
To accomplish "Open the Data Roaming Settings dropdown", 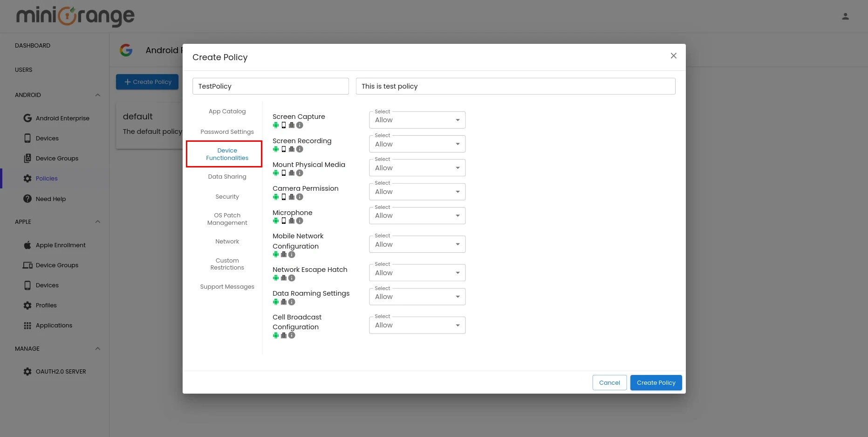I will pos(417,297).
